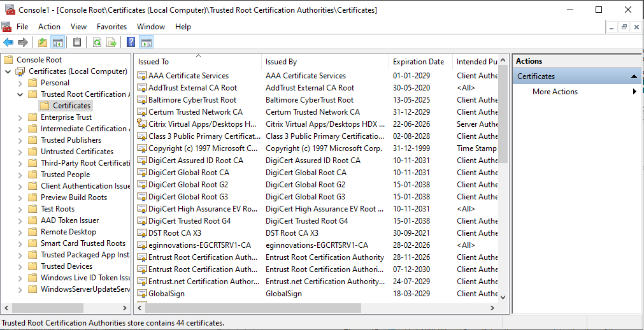This screenshot has height=330, width=644.
Task: Click certificate list horizontal scrollbar right arrow
Action: coord(492,308)
